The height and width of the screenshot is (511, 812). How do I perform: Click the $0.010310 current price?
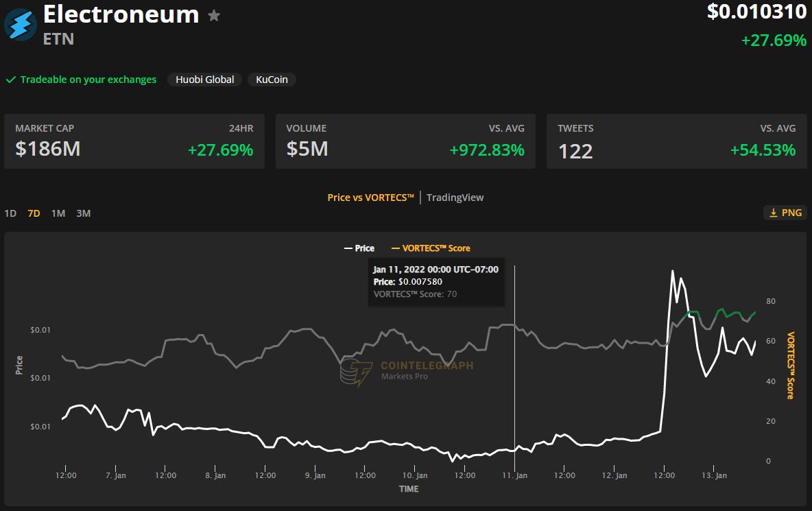pyautogui.click(x=756, y=12)
